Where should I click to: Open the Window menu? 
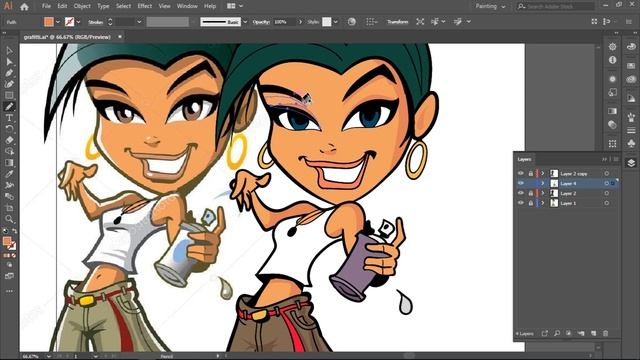187,6
